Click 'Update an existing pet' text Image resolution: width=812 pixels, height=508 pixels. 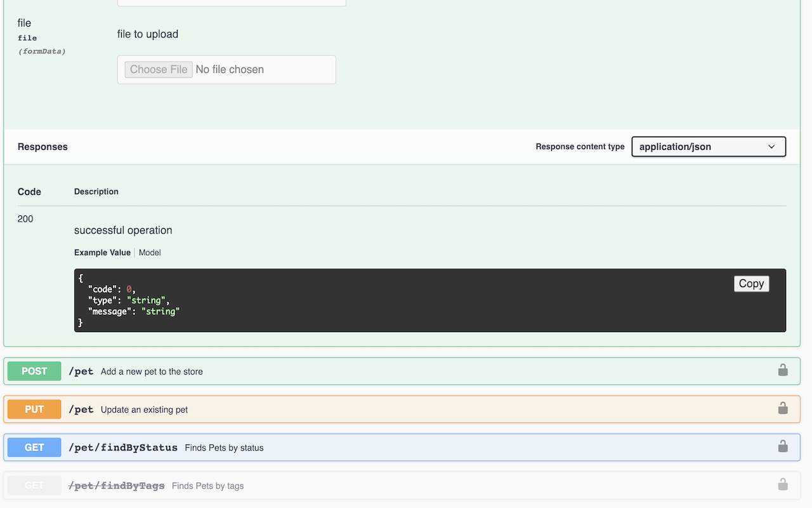click(x=144, y=410)
